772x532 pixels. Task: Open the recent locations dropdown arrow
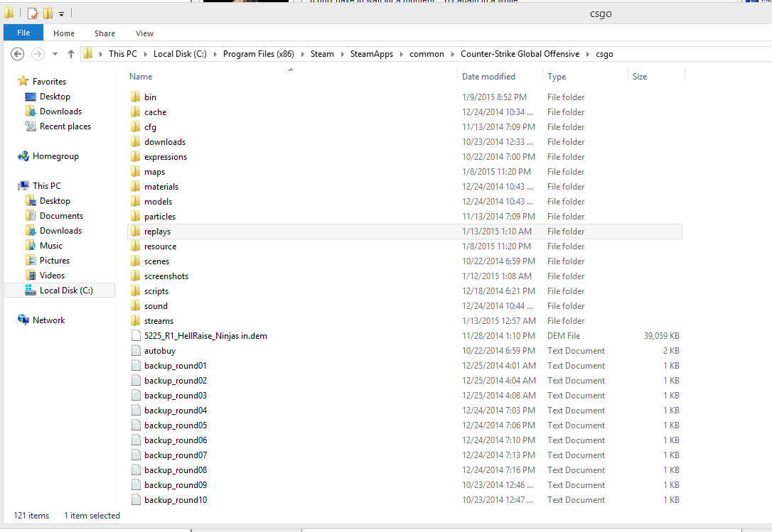(x=55, y=54)
